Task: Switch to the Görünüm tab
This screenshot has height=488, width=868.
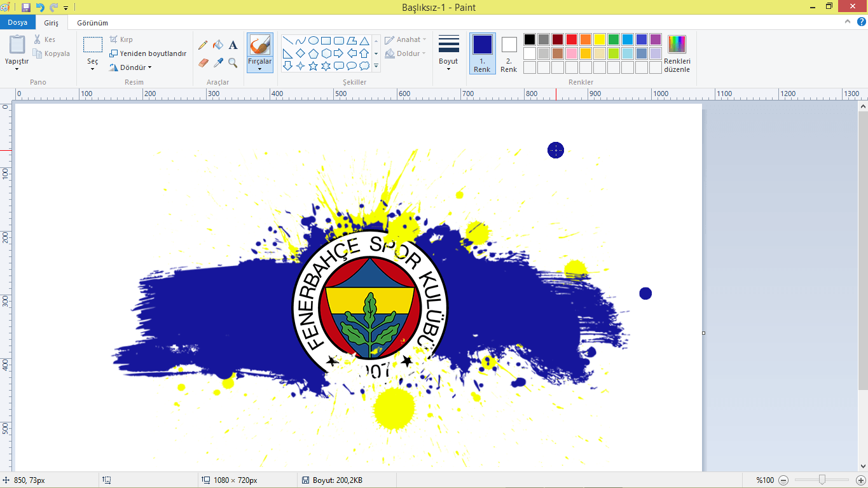Action: (x=92, y=22)
